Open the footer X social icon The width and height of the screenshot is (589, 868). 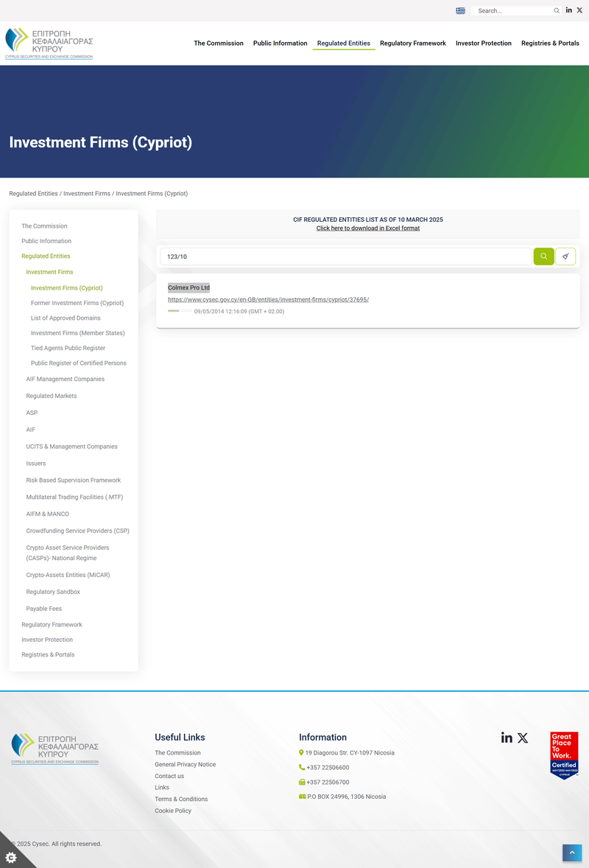click(x=523, y=738)
